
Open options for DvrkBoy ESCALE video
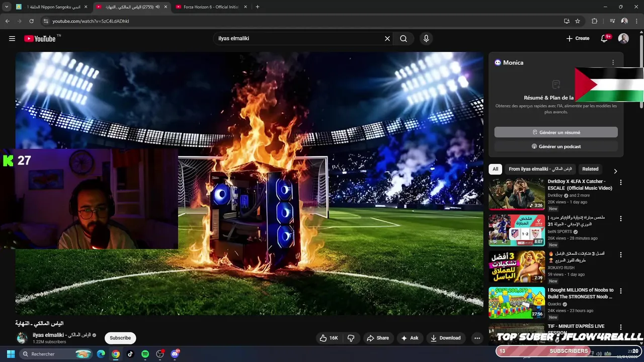coord(620,183)
